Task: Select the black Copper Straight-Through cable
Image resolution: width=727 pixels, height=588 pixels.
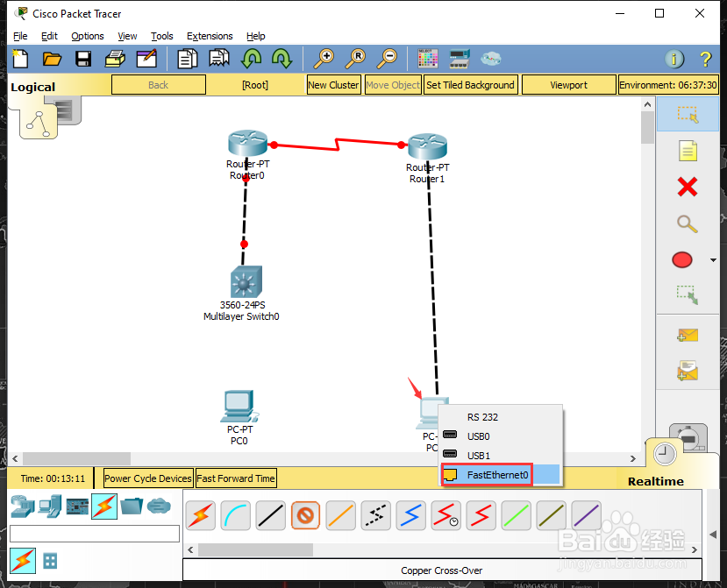Action: click(271, 515)
